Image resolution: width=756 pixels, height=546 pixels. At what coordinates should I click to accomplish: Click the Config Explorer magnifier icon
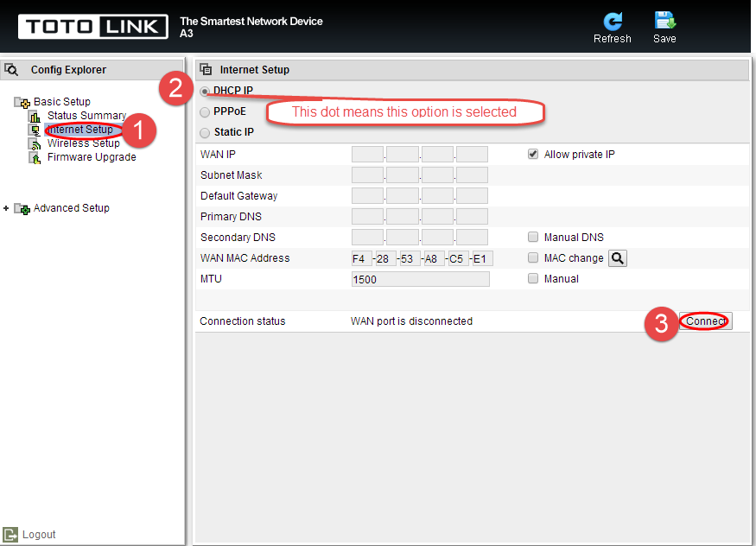11,70
